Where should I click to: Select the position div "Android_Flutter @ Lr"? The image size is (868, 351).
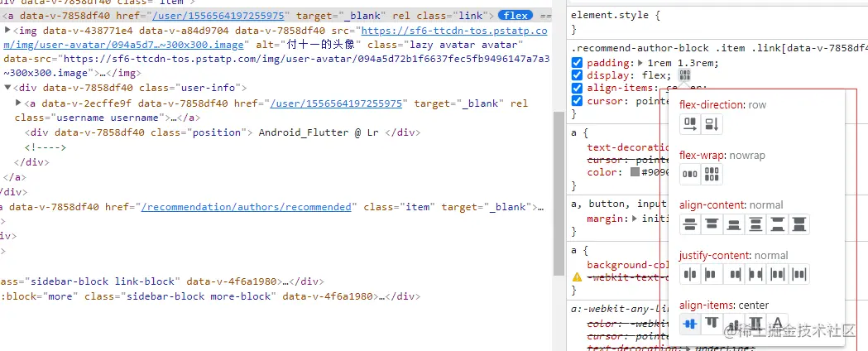pyautogui.click(x=223, y=132)
